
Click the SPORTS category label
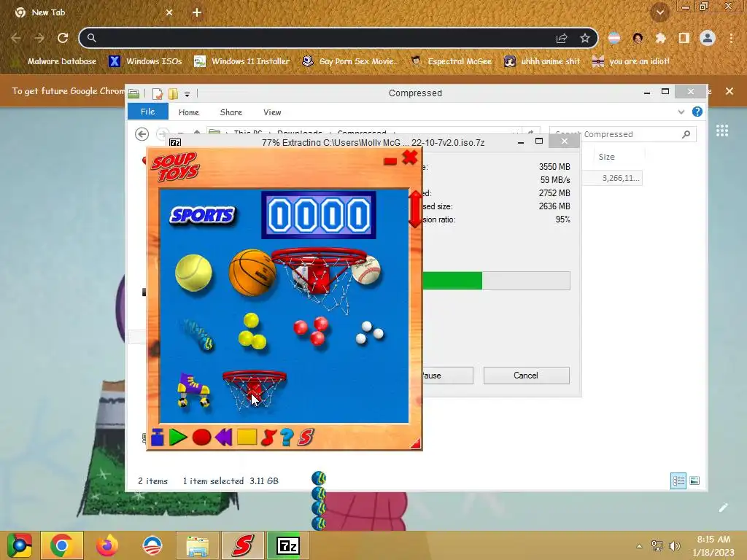pos(202,215)
